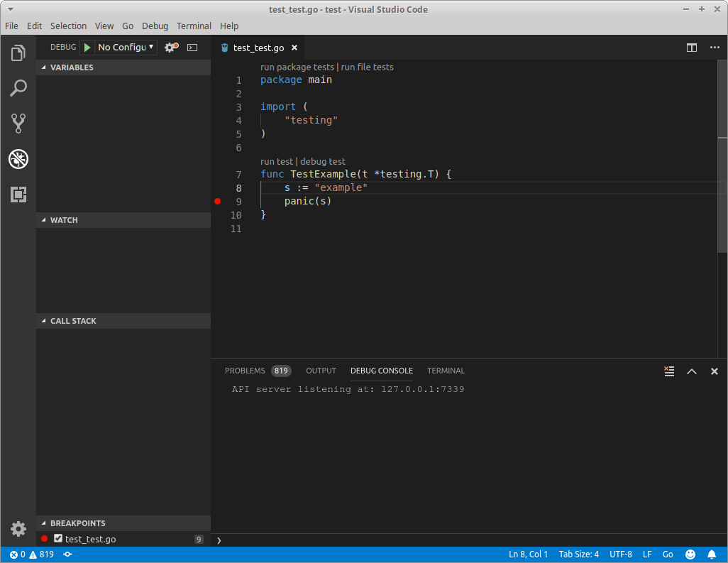Open the Source Control view
Screen dimensions: 728x563
click(x=18, y=123)
